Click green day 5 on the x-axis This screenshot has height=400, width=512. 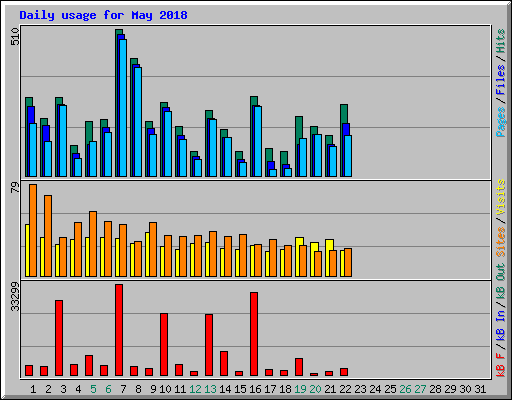tap(93, 389)
